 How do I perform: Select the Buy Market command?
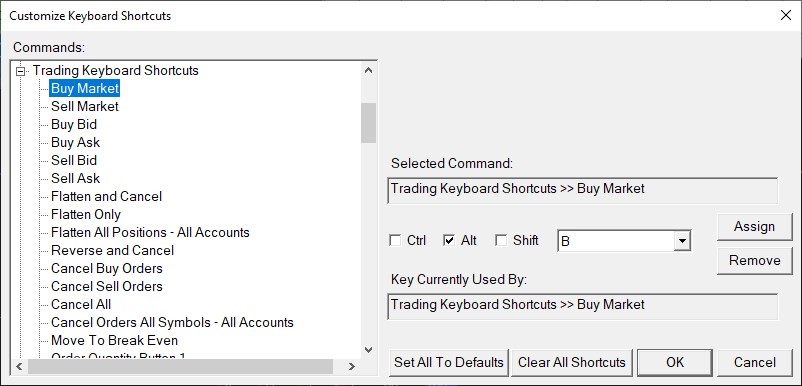(x=85, y=88)
